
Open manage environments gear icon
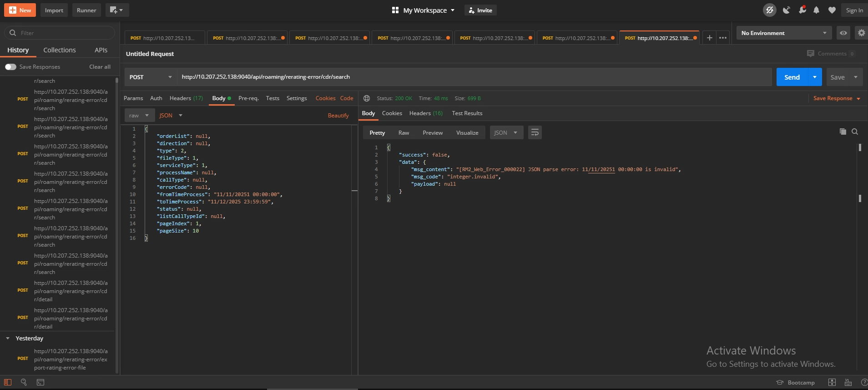[861, 33]
